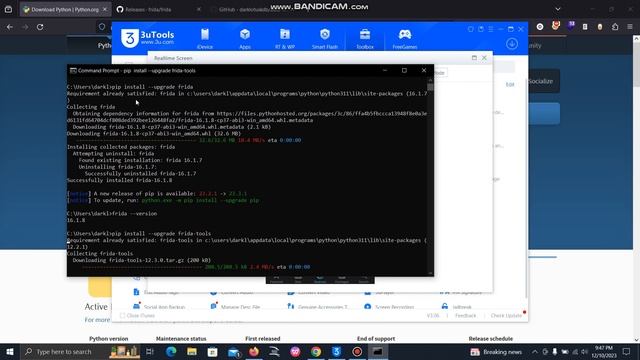Click Maintenance status column header

(181, 338)
